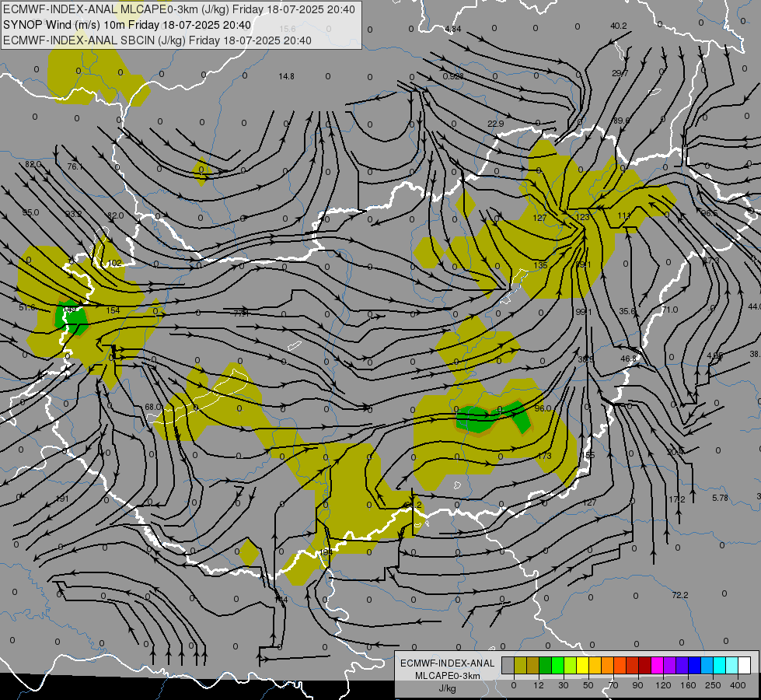This screenshot has width=761, height=700.
Task: Click the value 123 on the map
Action: pos(582,217)
